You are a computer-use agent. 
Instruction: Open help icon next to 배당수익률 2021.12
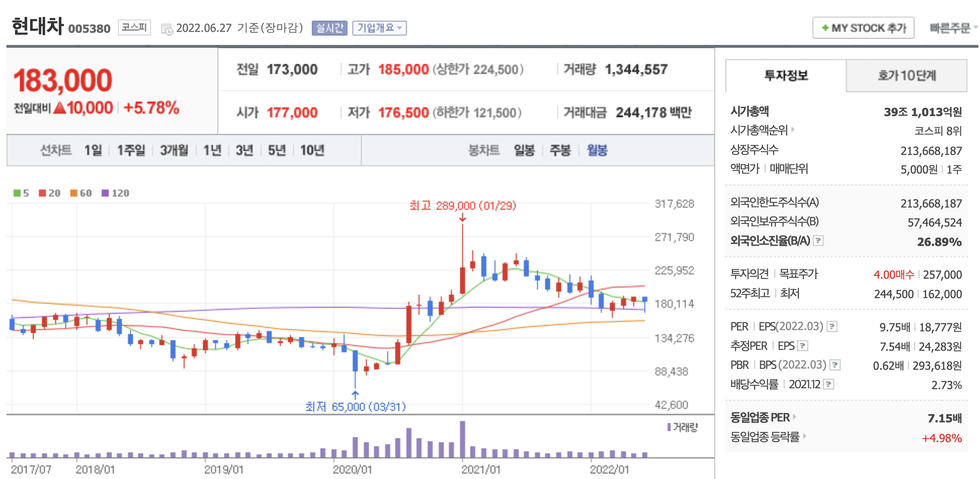(x=829, y=384)
